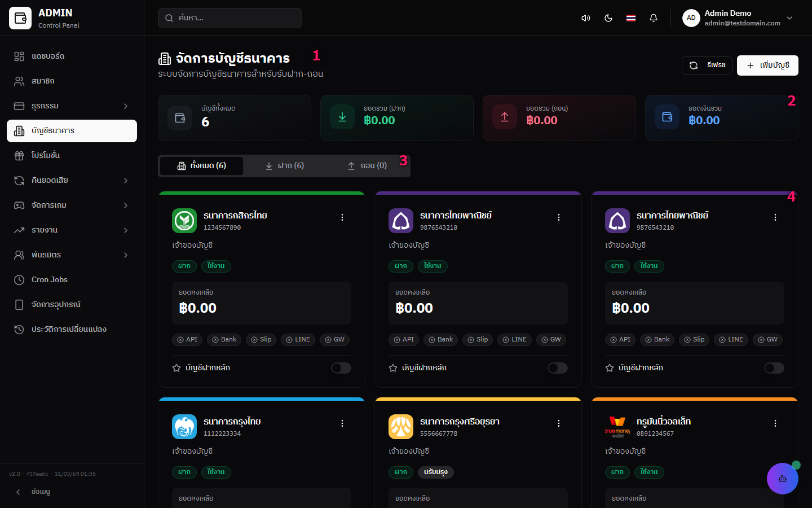
Task: Open Cron Jobs in sidebar
Action: (x=50, y=280)
